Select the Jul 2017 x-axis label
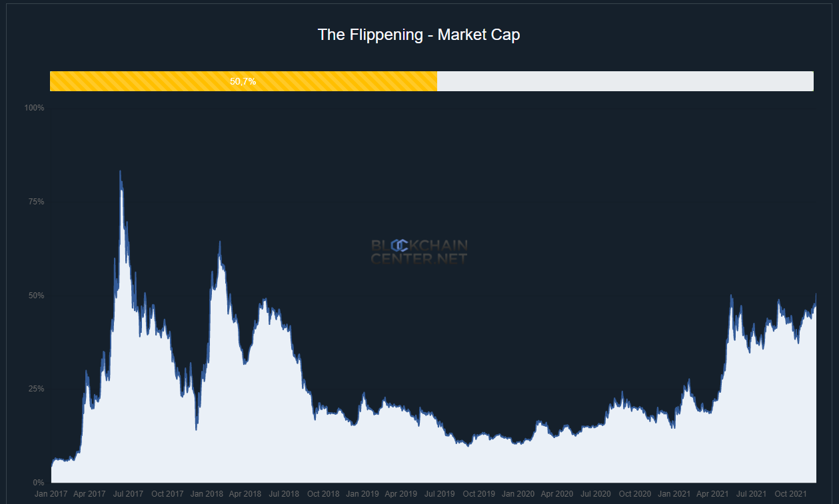 point(129,494)
